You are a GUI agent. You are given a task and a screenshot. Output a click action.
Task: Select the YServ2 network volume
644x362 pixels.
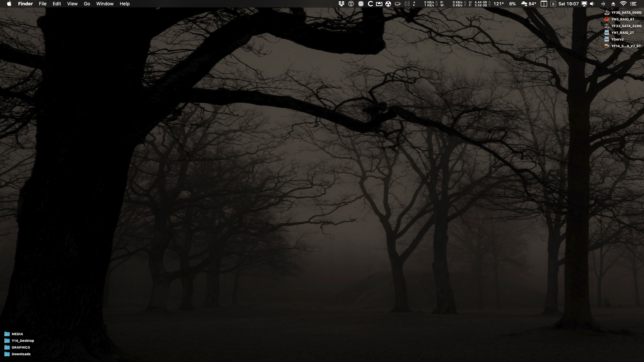coord(607,39)
